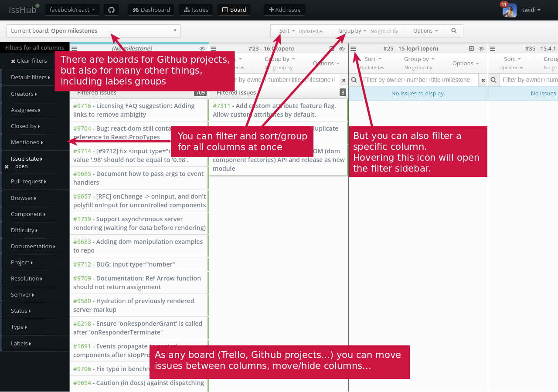Expand the Difficulty label filter
This screenshot has width=558, height=392.
[24, 230]
